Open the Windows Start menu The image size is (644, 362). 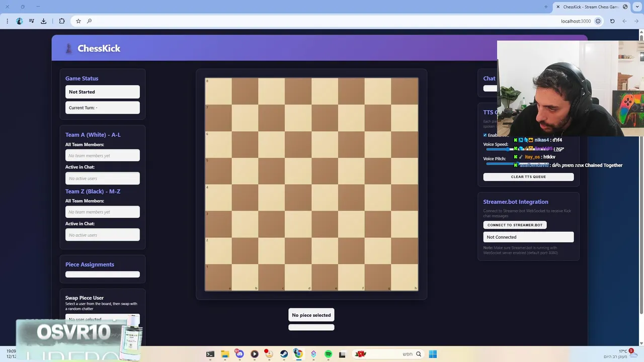click(x=433, y=354)
